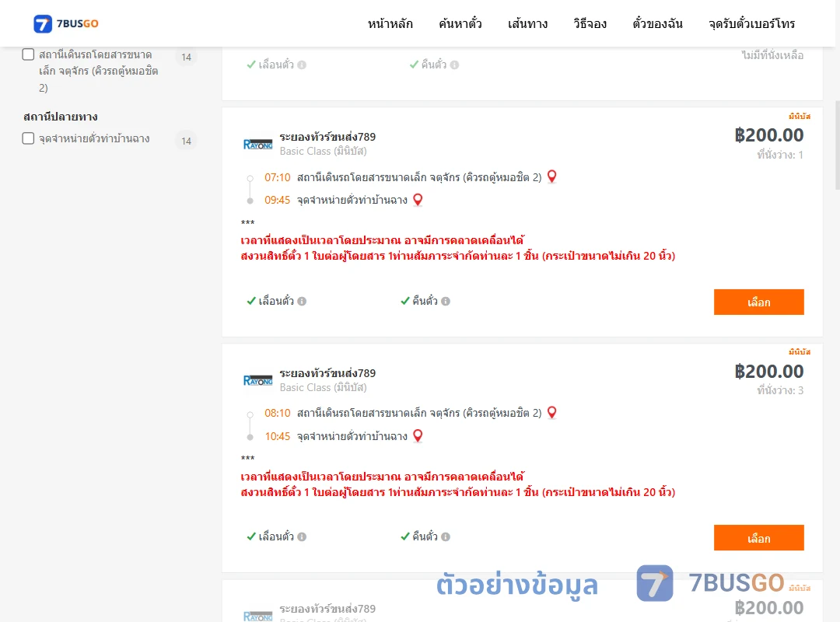The height and width of the screenshot is (622, 840).
Task: Select the 08:10 trip with เลือก button
Action: pyautogui.click(x=758, y=538)
